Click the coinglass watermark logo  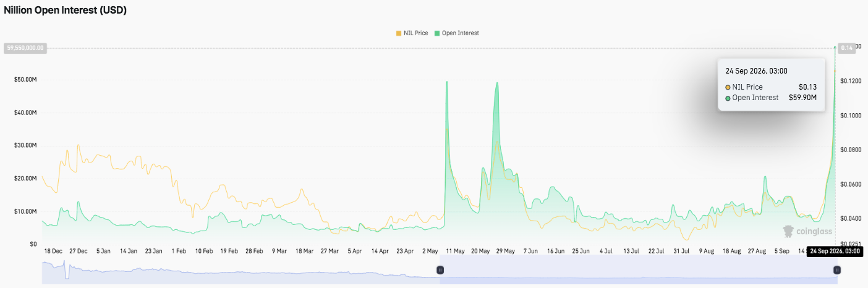(807, 232)
